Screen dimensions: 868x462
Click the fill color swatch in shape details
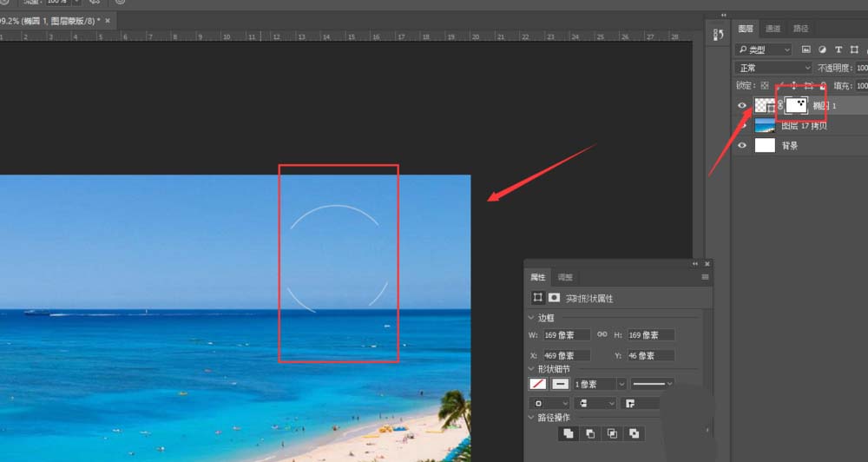tap(537, 383)
